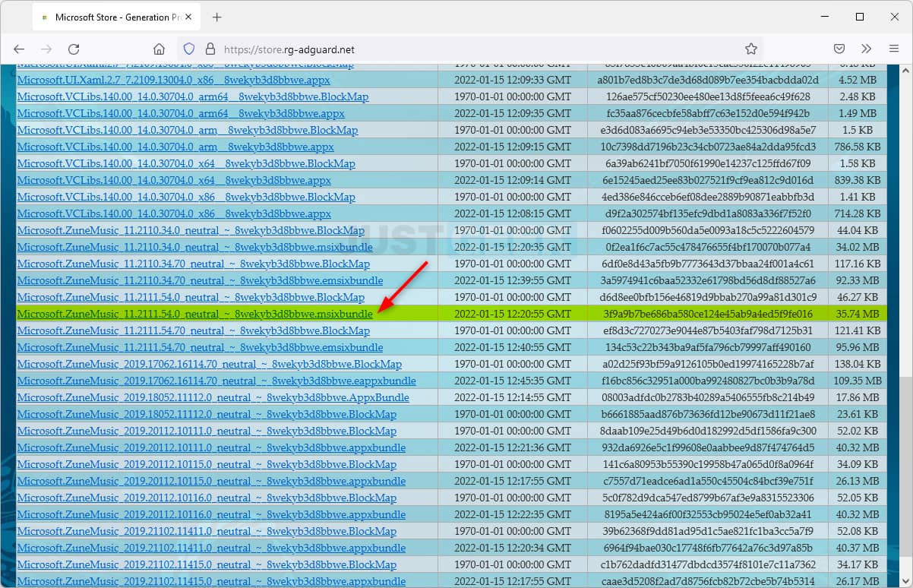Select the date 2022-01-15 12:20:55 GMT

click(x=513, y=314)
